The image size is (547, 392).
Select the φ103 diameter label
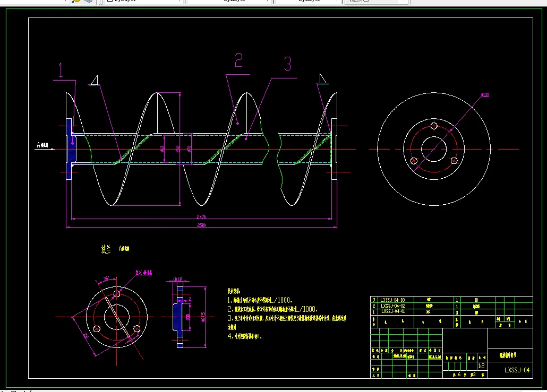(484, 95)
